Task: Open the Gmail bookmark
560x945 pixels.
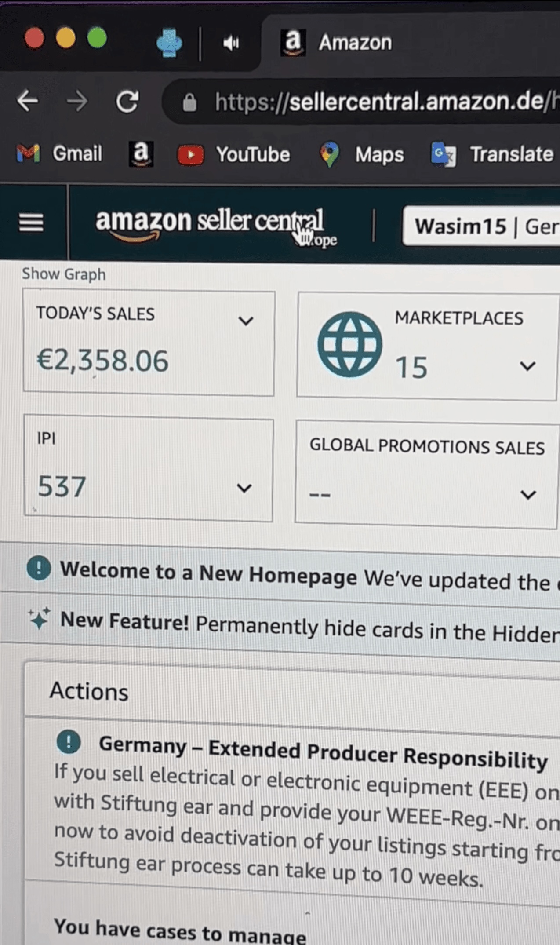Action: [59, 153]
